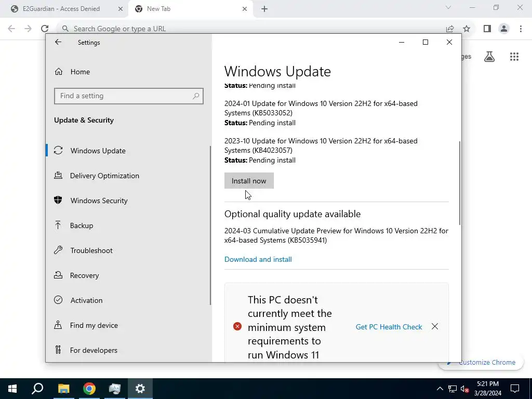
Task: Open Get PC Health Check link
Action: click(389, 327)
